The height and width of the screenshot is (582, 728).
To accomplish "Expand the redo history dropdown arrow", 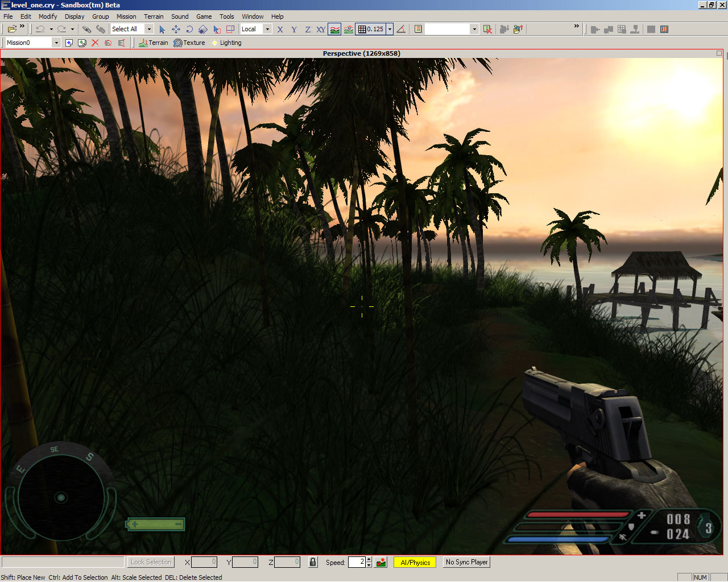I will point(72,29).
